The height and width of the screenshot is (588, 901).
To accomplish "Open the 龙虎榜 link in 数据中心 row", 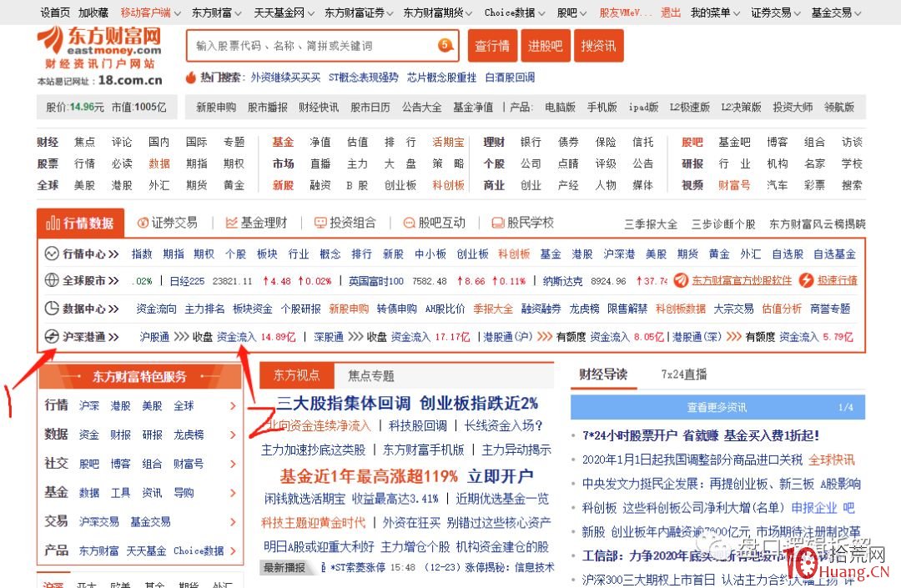I will pos(584,309).
